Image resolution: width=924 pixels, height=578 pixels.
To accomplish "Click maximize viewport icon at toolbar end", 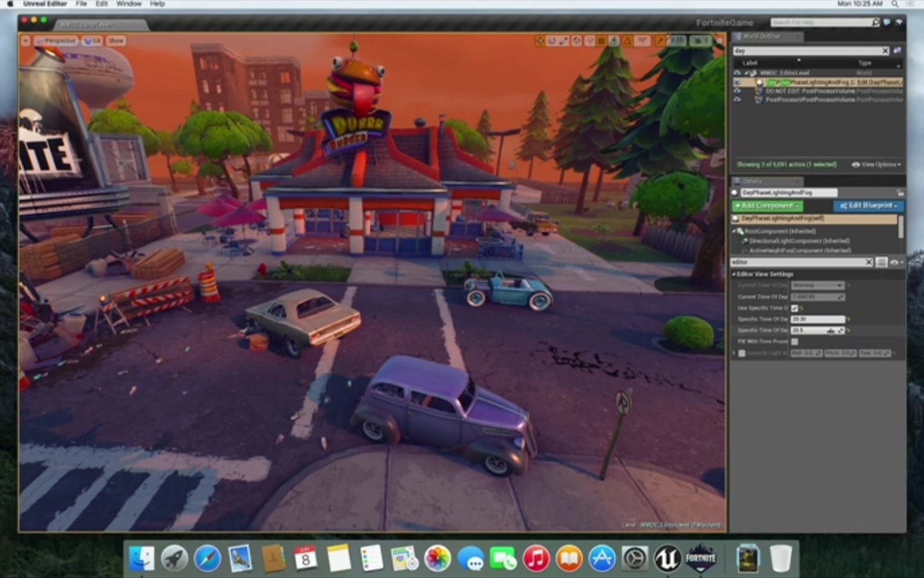I will 719,40.
